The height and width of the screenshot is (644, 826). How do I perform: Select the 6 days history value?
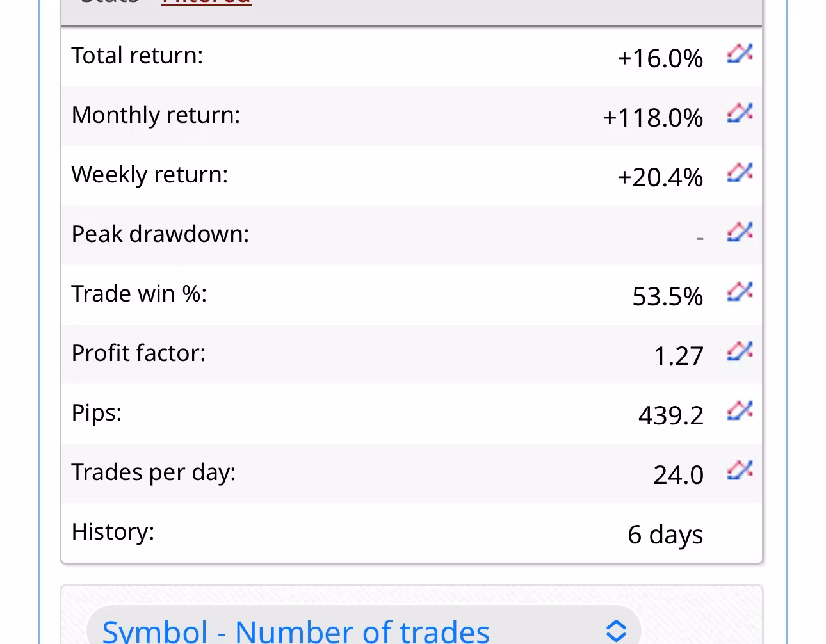click(x=665, y=535)
